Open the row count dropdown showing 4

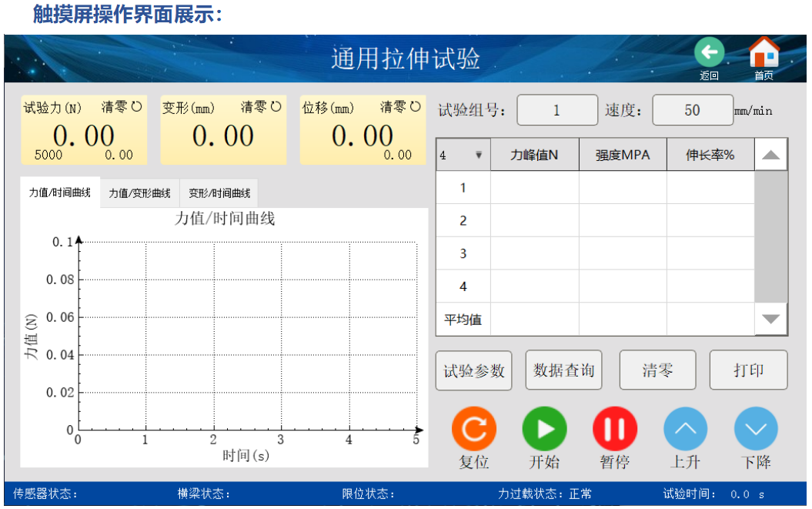click(x=463, y=155)
